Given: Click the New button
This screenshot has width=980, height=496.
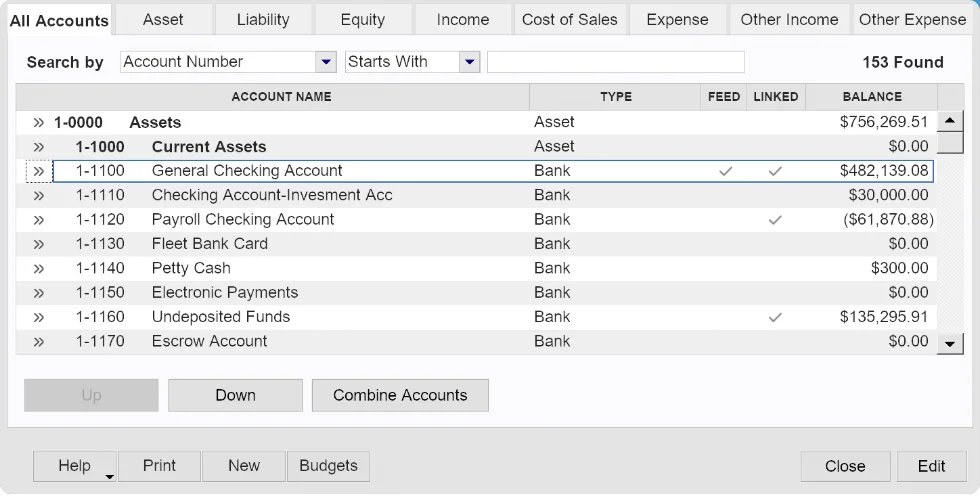Looking at the screenshot, I should 244,466.
